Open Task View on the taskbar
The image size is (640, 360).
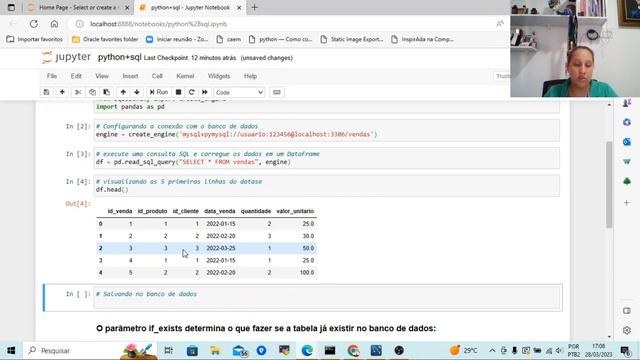[168, 351]
